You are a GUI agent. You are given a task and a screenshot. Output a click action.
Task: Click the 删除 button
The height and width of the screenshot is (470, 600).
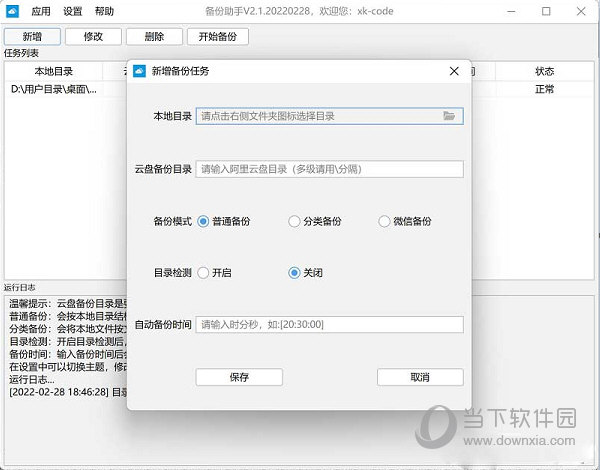click(x=155, y=37)
